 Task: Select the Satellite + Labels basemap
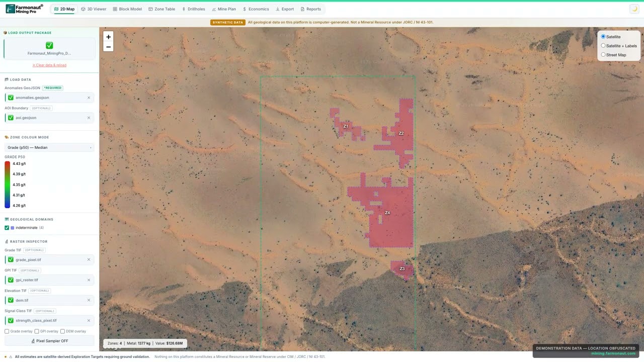(603, 46)
